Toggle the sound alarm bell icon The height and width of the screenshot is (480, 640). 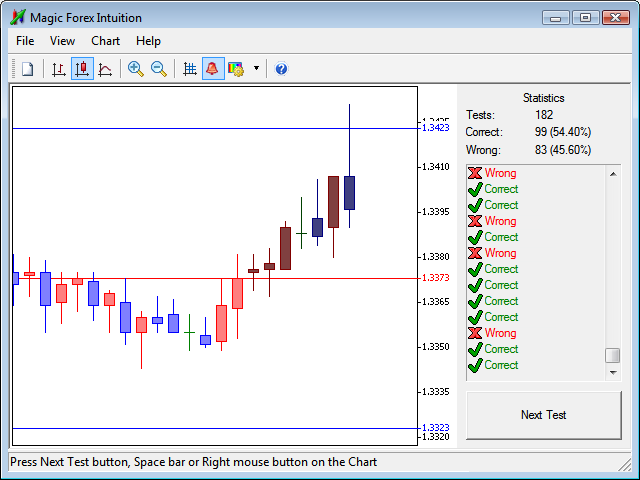pyautogui.click(x=213, y=69)
